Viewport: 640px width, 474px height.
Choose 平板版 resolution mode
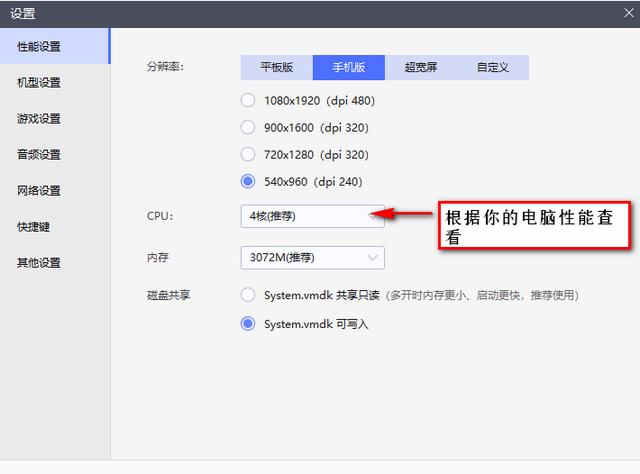[x=276, y=68]
